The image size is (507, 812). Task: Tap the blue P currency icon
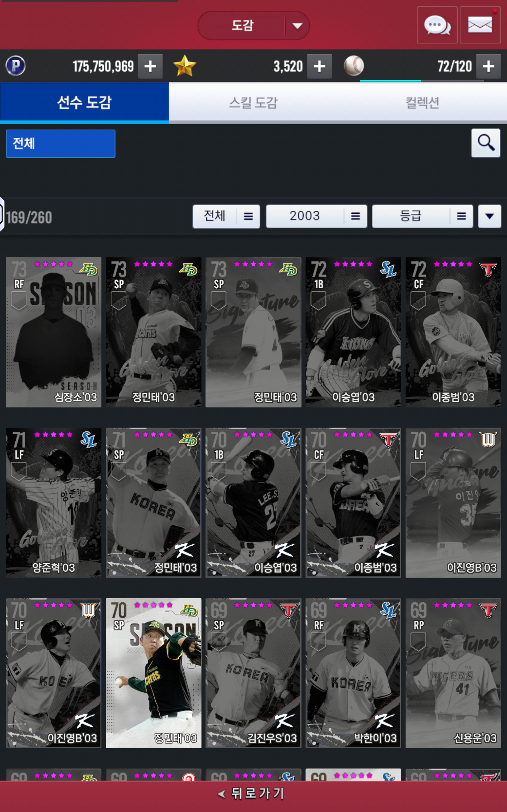click(16, 66)
